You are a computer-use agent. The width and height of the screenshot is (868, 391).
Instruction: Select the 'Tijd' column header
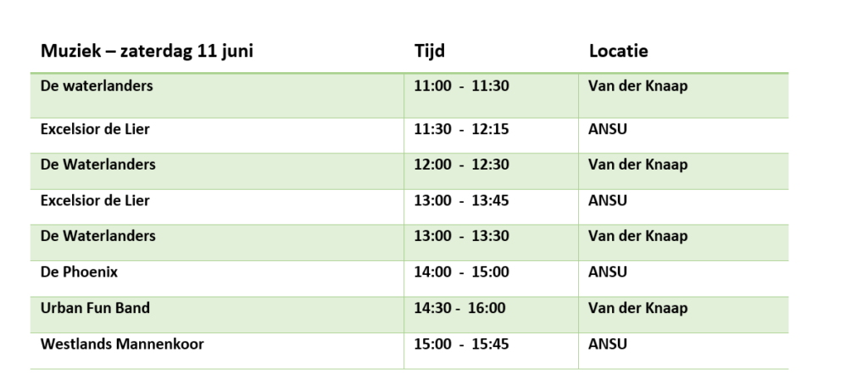click(430, 51)
